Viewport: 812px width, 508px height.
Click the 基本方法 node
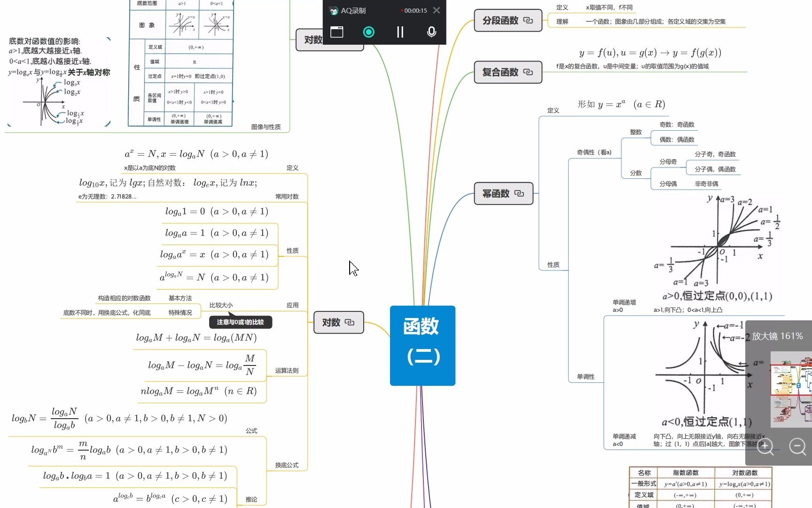coord(180,298)
